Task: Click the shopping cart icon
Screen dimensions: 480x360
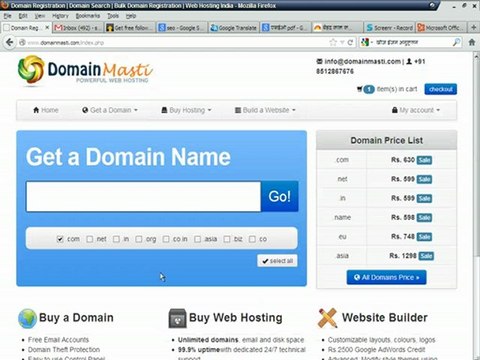Action: click(x=359, y=89)
